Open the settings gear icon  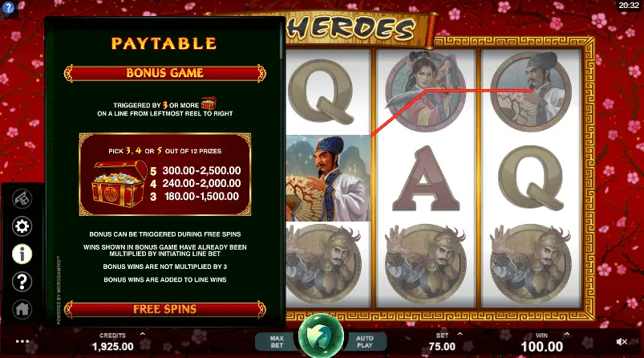[22, 226]
